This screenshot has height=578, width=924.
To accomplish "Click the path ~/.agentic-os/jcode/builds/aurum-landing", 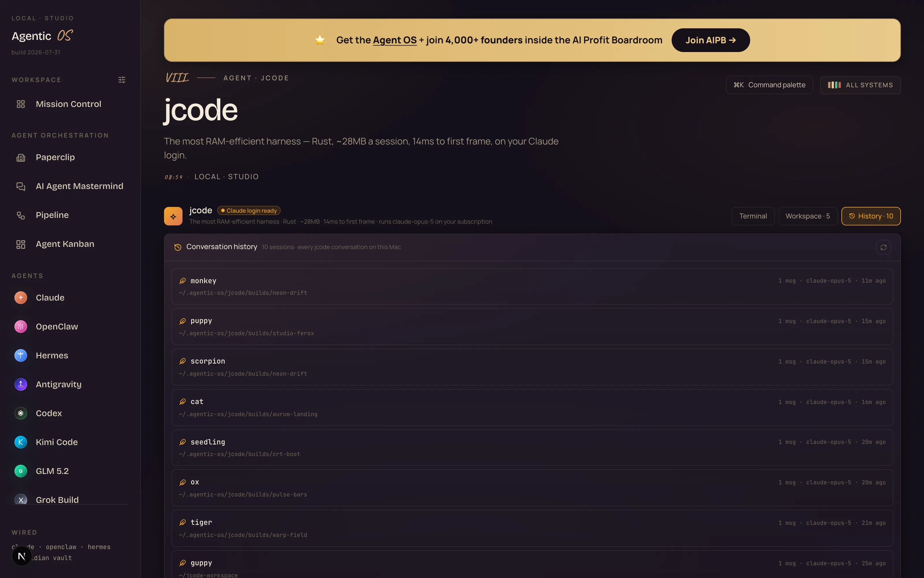I will pos(248,414).
